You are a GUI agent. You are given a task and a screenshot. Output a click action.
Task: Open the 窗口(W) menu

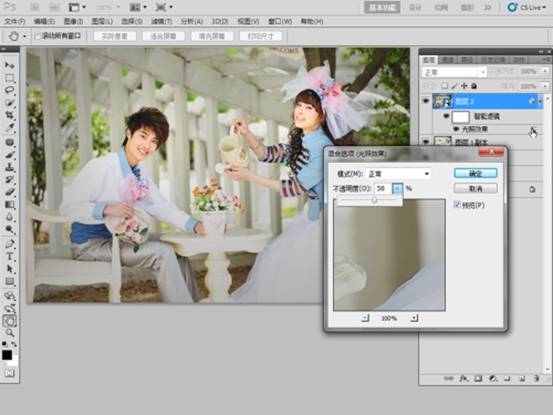[x=280, y=22]
